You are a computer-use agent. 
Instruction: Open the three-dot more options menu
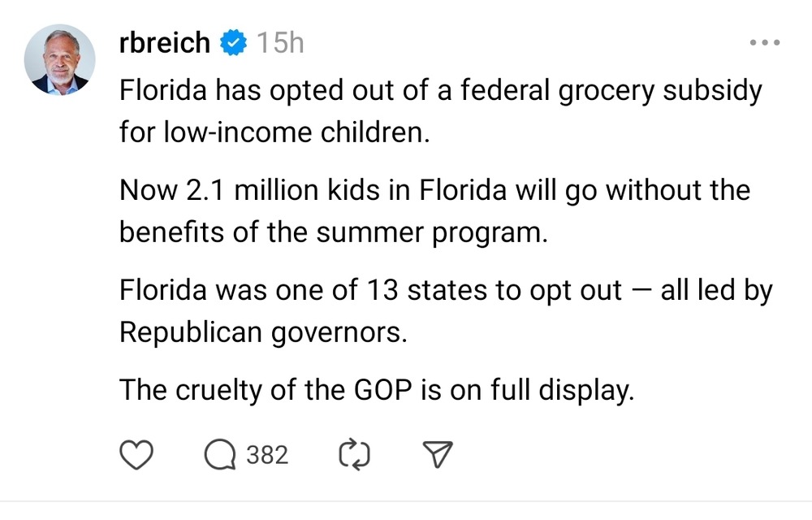click(x=765, y=42)
